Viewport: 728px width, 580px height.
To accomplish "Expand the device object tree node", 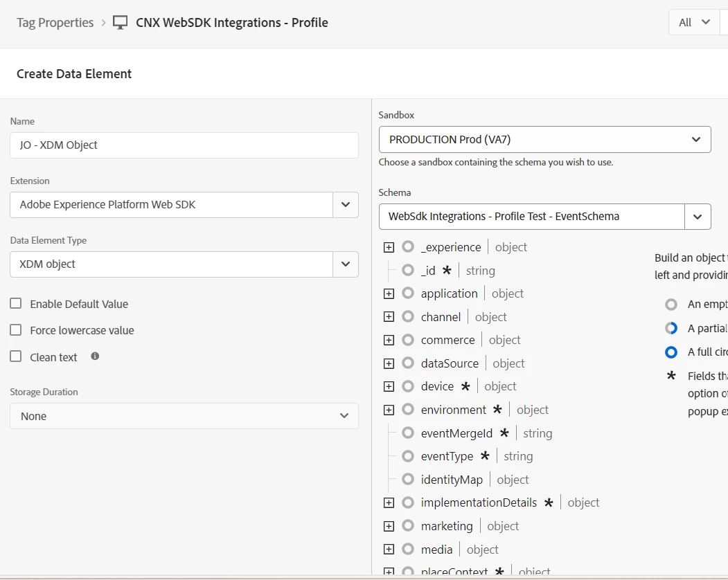I will click(x=389, y=386).
